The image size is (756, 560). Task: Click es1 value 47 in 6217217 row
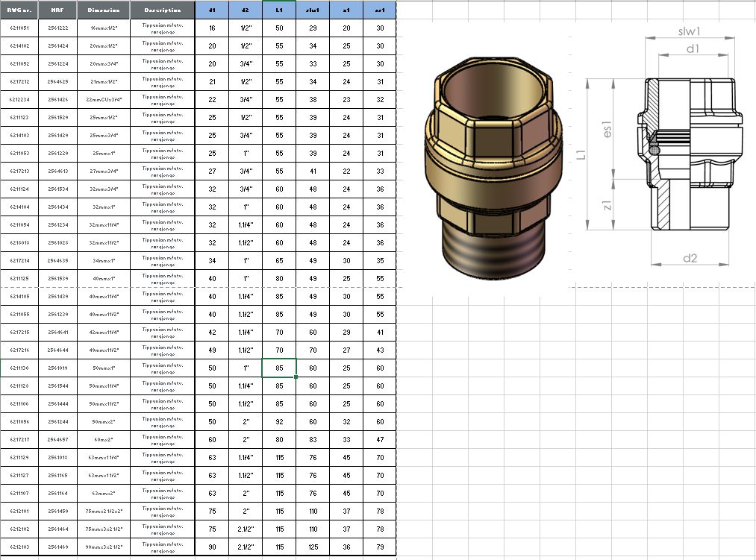coord(380,439)
